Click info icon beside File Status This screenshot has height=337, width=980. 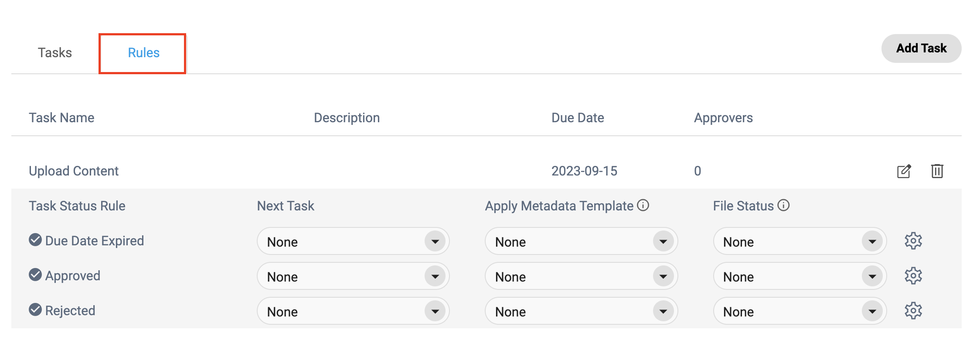tap(783, 205)
